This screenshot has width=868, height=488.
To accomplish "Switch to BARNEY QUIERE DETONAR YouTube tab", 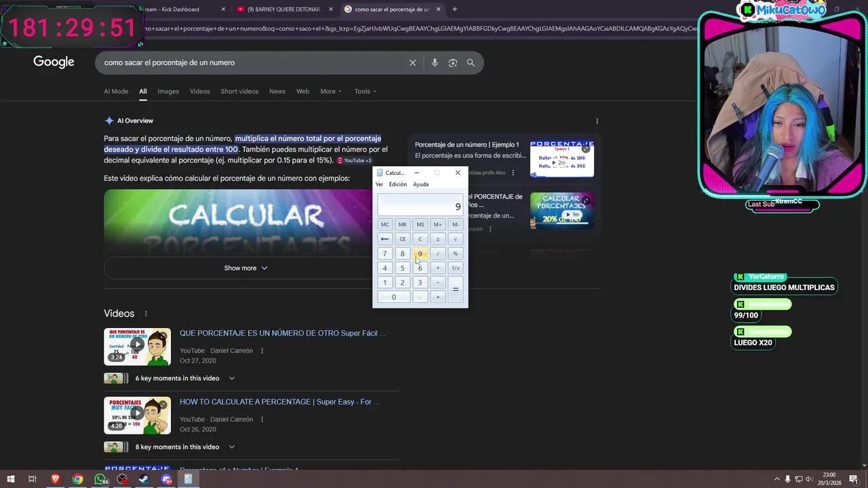I will (283, 9).
